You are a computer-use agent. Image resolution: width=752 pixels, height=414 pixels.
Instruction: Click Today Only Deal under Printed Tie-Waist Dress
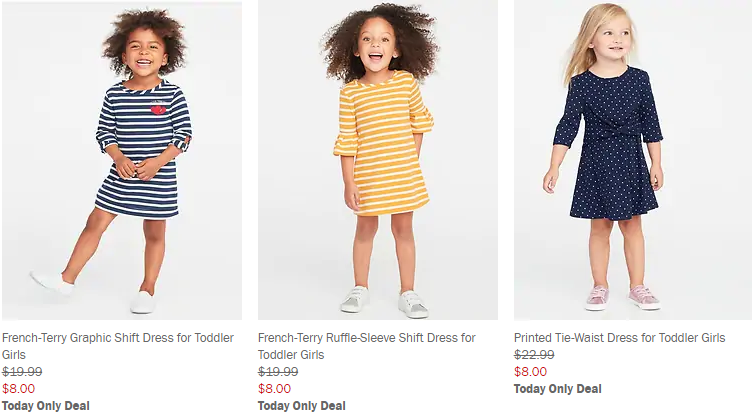(558, 389)
